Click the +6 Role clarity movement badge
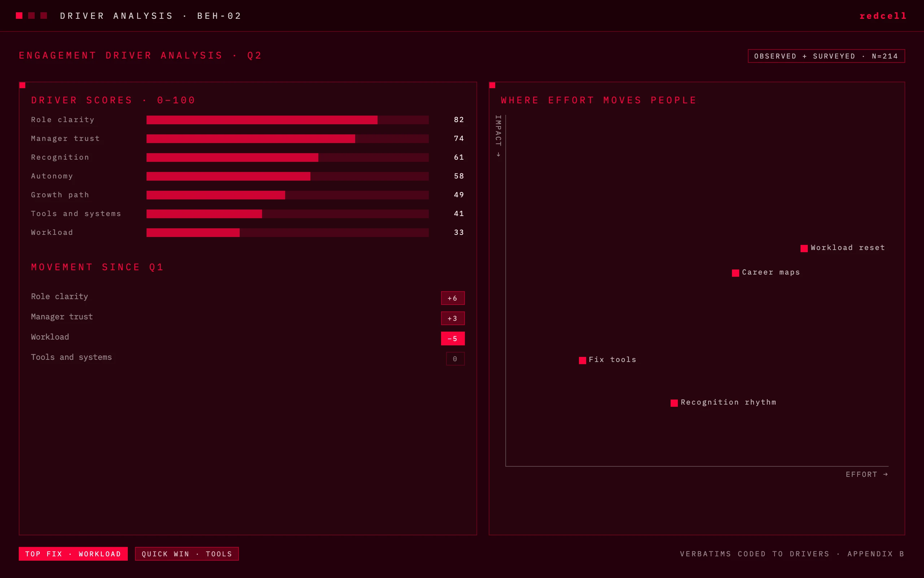This screenshot has height=578, width=924. click(453, 298)
